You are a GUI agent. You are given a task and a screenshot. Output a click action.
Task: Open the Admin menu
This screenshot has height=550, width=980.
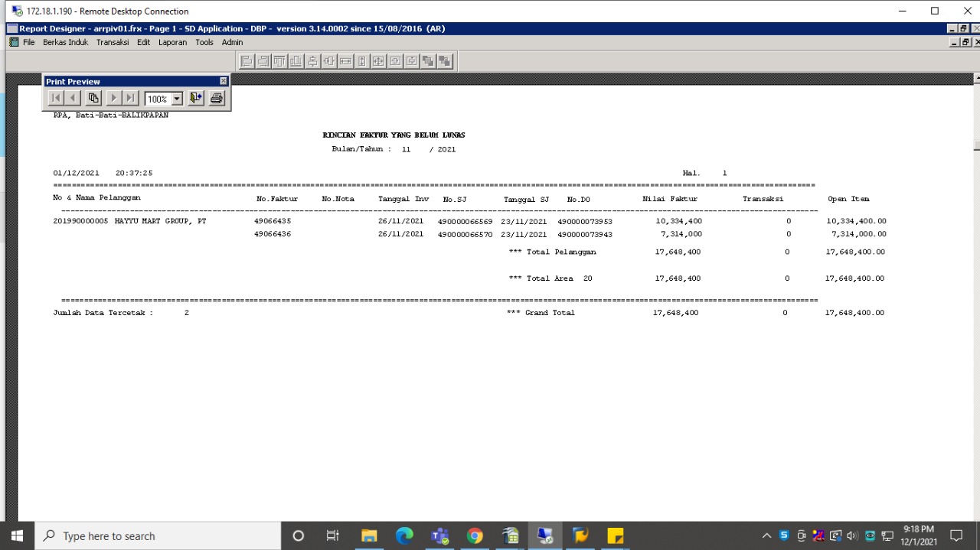[x=232, y=42]
